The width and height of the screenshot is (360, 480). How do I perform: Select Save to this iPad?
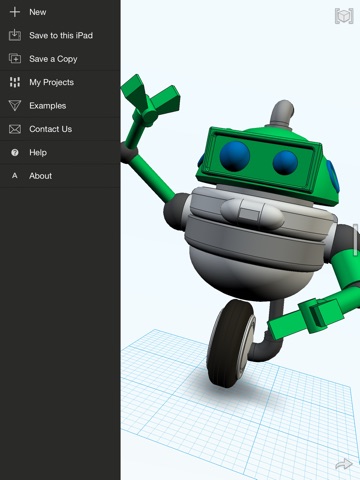pos(60,35)
